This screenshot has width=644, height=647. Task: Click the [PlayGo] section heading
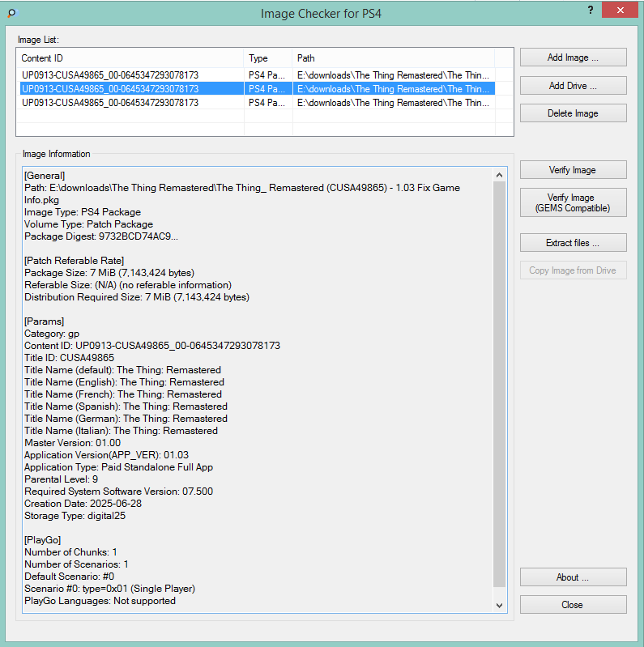point(42,540)
